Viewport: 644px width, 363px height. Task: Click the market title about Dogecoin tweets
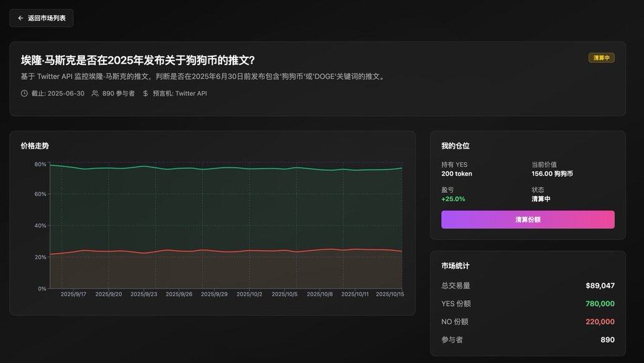[x=137, y=61]
